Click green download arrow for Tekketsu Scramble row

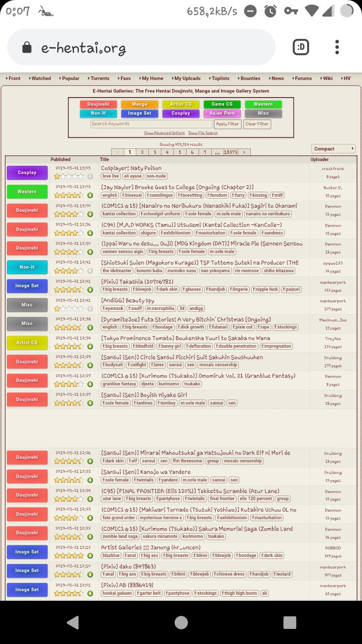90,499
